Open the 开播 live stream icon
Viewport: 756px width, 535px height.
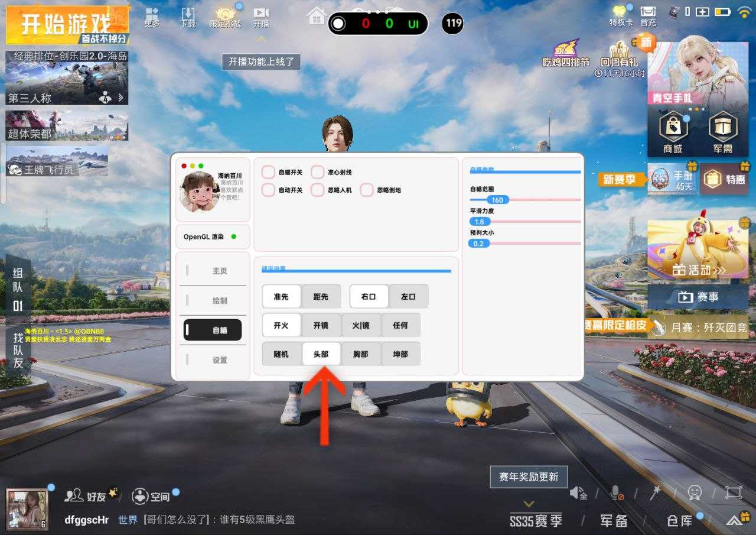click(x=261, y=17)
